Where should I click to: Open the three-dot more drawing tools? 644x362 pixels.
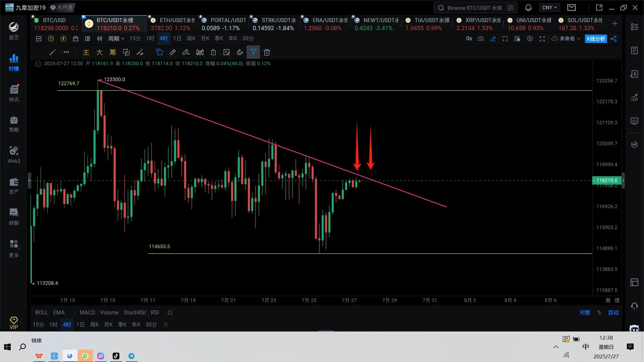[66, 52]
